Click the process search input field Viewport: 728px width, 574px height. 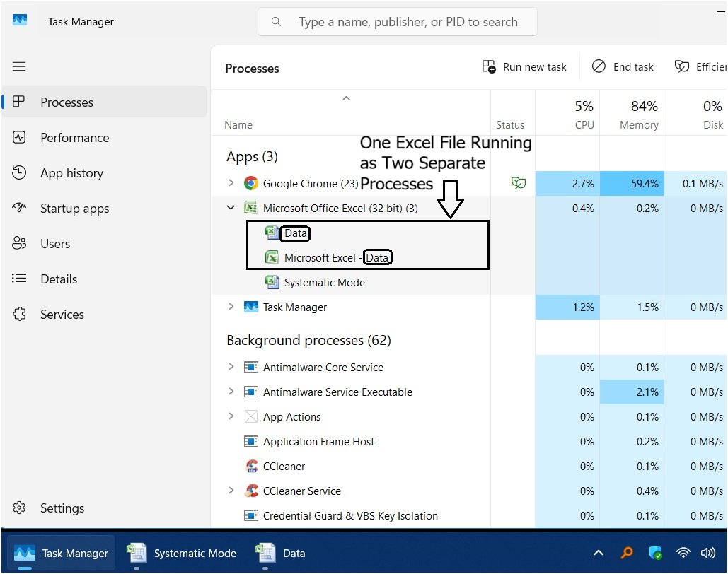point(398,21)
